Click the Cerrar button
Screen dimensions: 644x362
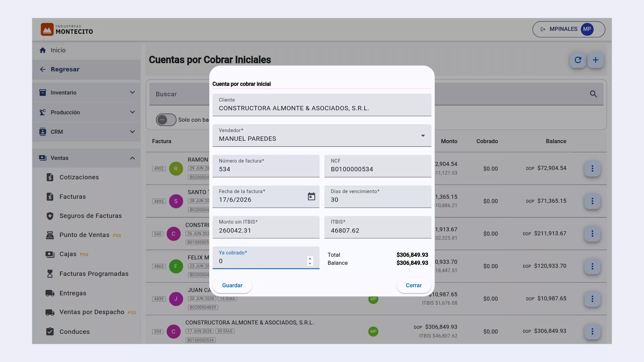click(x=414, y=285)
